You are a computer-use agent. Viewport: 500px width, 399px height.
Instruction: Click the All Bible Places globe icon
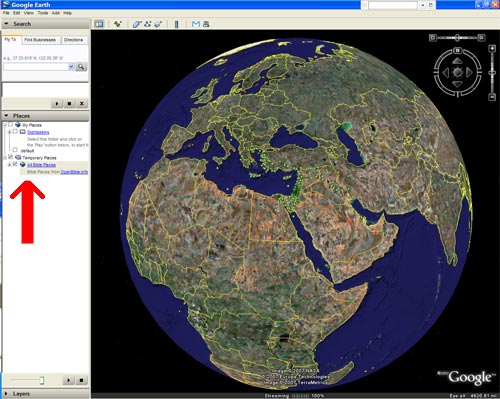(23, 164)
